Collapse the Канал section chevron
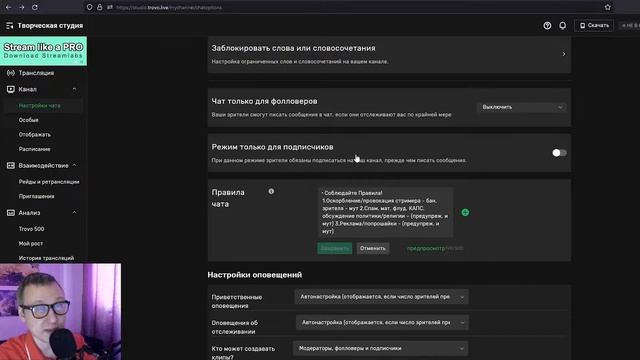This screenshot has height=360, width=640. (x=74, y=89)
